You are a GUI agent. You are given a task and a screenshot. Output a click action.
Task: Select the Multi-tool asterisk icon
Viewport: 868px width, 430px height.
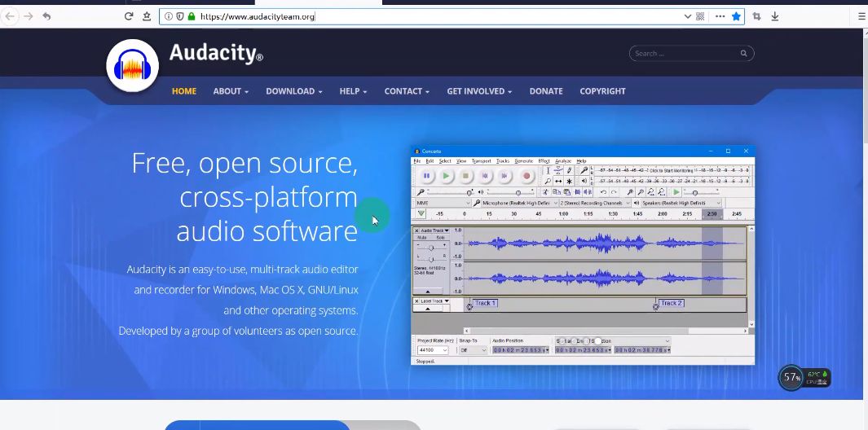tap(569, 181)
